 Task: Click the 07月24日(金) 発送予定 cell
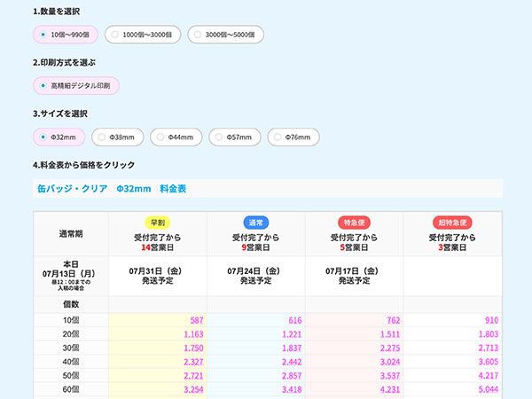[256, 276]
